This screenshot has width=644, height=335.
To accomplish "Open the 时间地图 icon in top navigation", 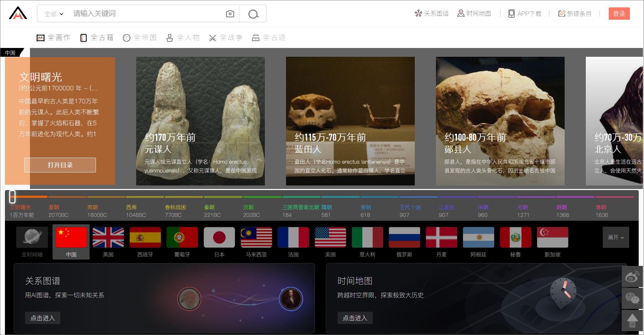I will tap(461, 13).
